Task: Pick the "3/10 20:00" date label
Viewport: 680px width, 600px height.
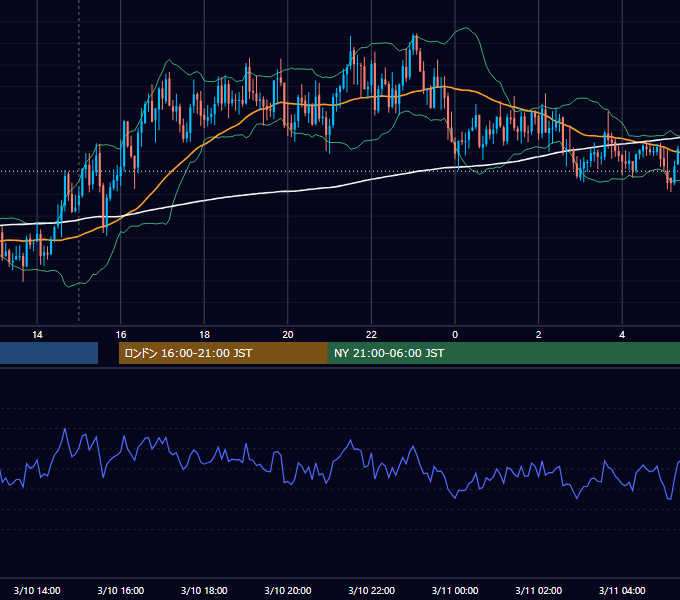Action: coord(288,590)
